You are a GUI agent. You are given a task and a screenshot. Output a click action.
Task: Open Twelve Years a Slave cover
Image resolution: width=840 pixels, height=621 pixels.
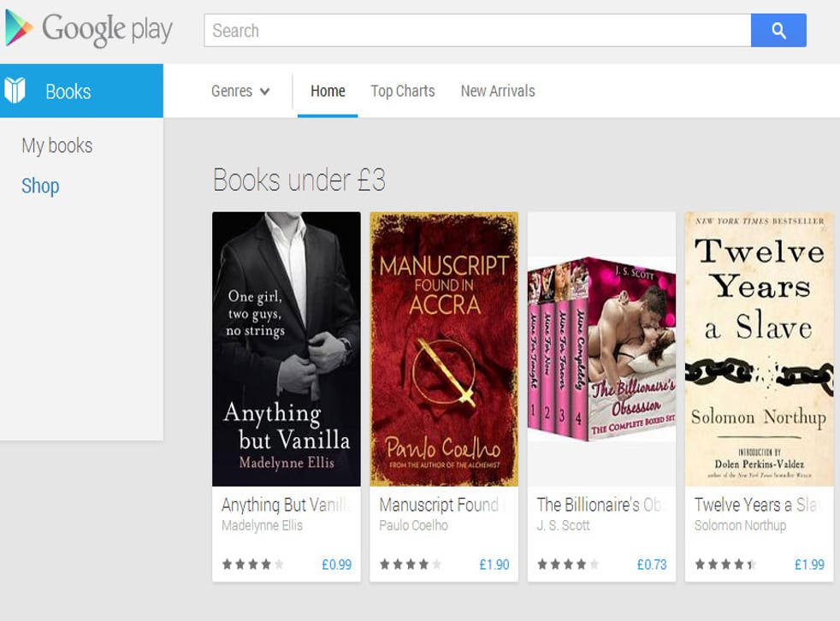click(759, 349)
